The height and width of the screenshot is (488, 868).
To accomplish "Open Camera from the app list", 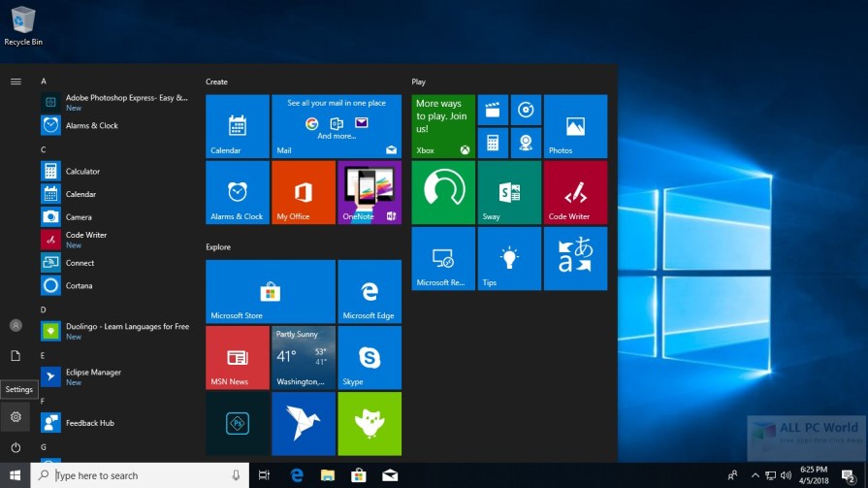I will click(x=115, y=217).
